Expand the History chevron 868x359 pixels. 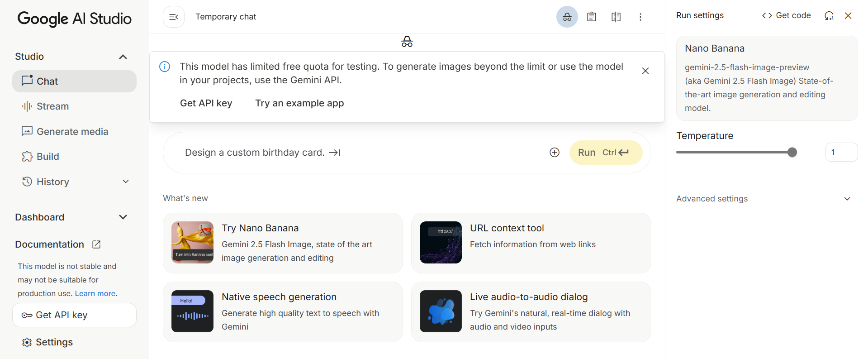(126, 182)
